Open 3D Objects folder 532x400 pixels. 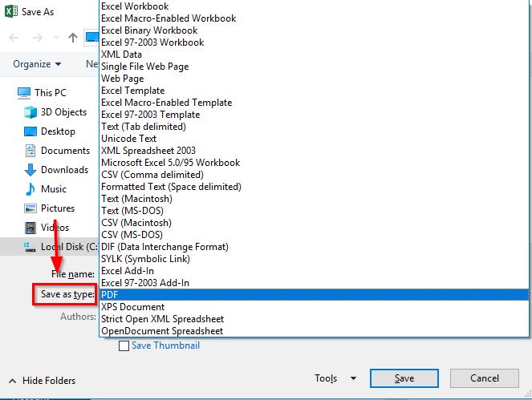(x=63, y=112)
